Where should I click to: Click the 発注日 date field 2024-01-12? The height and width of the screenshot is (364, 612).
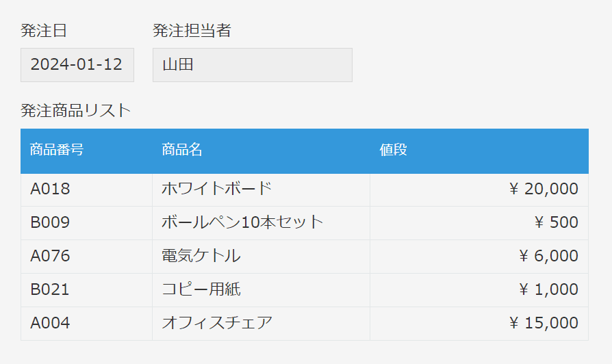77,65
